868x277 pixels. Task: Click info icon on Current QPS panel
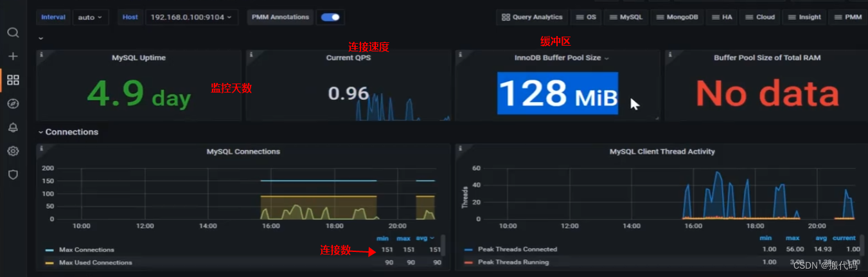pyautogui.click(x=251, y=55)
